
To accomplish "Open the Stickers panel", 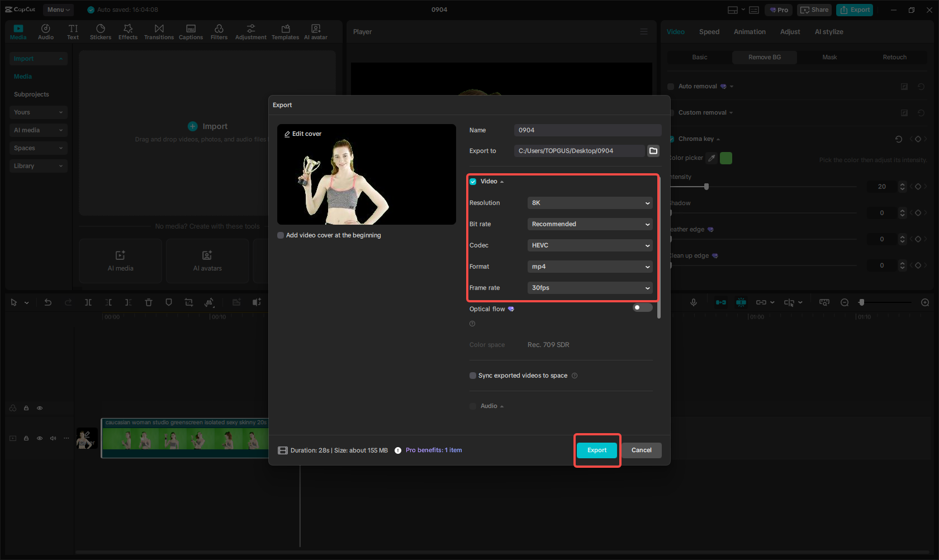I will [x=101, y=31].
